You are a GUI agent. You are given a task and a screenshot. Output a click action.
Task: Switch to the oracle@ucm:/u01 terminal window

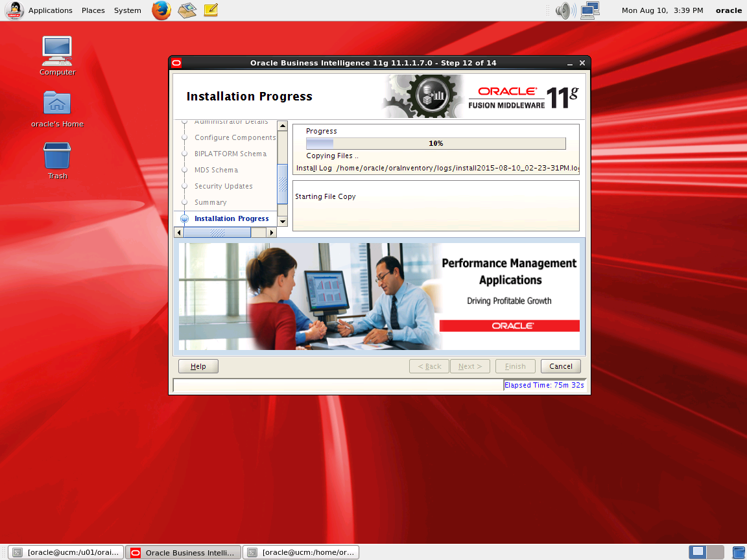(66, 552)
